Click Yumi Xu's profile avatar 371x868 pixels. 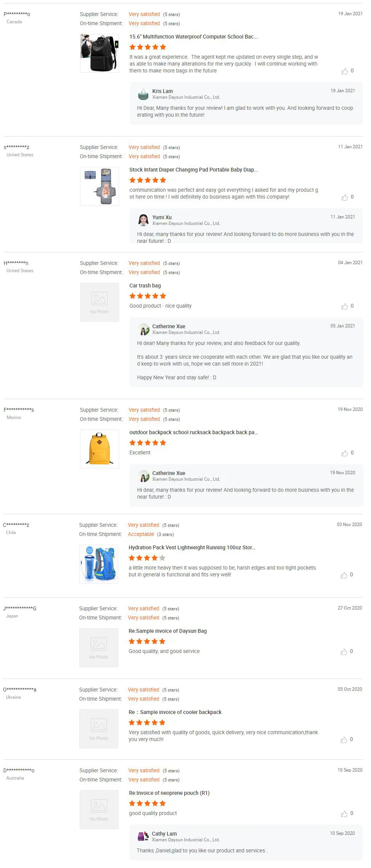coord(143,220)
